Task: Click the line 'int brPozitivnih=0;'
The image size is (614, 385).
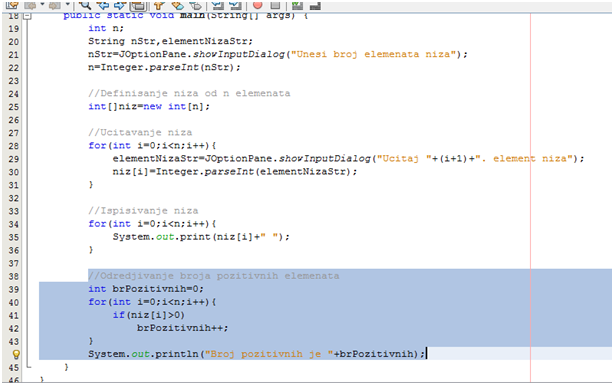Action: [146, 289]
